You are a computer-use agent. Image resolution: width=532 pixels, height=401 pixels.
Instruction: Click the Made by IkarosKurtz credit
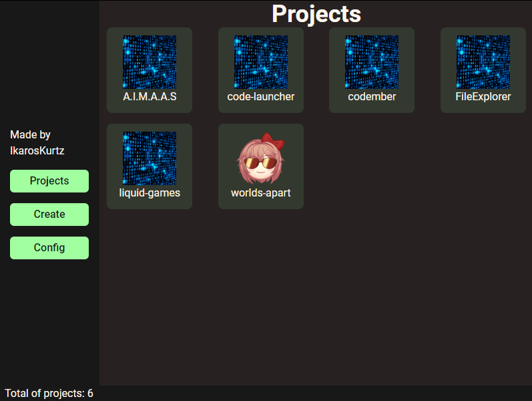(x=37, y=143)
